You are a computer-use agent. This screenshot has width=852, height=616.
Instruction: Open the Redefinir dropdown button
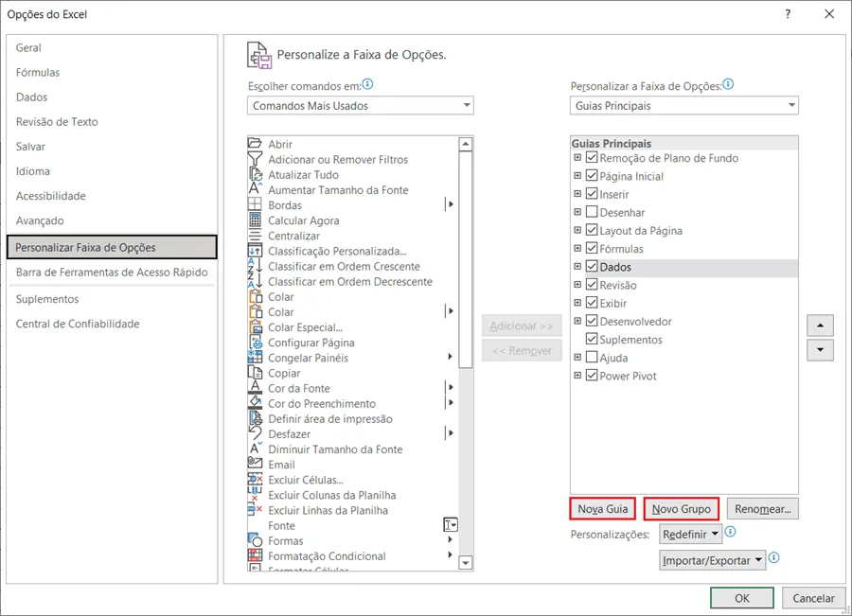point(691,534)
